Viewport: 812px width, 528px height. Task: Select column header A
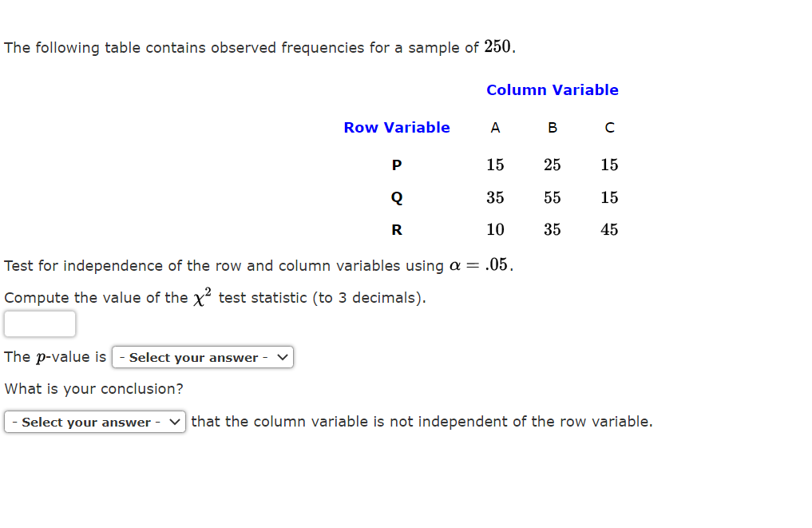[496, 128]
